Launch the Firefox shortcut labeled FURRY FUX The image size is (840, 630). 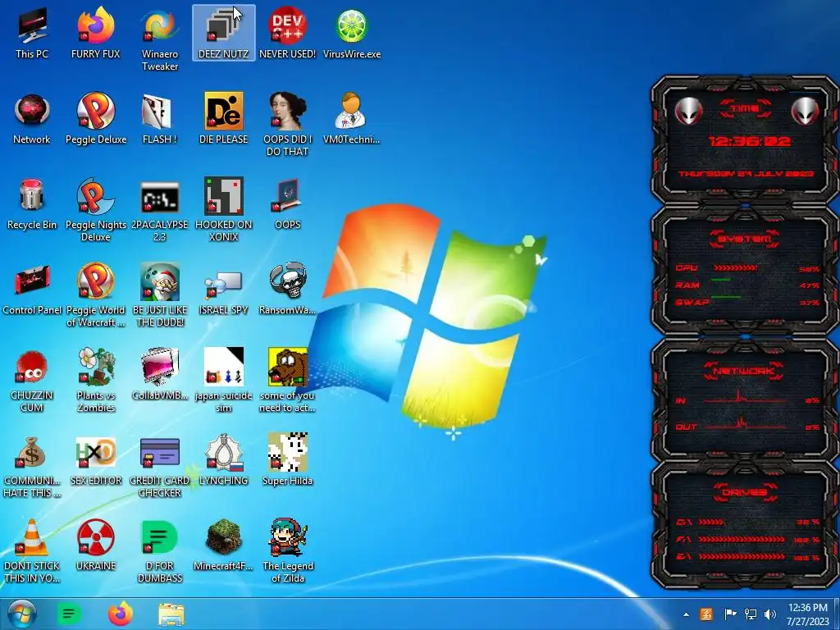96,33
